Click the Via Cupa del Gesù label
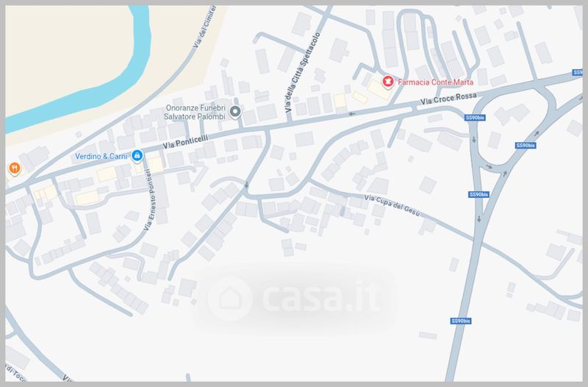The image size is (588, 387). click(392, 206)
